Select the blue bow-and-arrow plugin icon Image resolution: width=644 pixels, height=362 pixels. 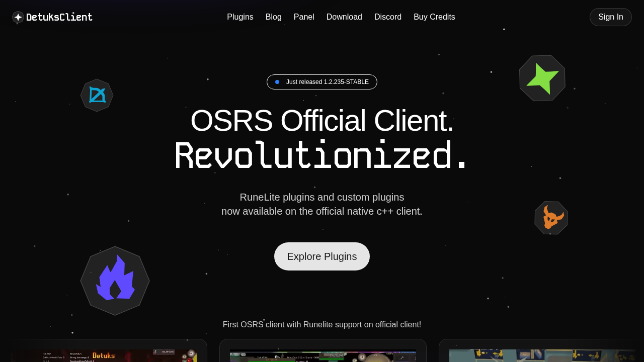pyautogui.click(x=97, y=95)
